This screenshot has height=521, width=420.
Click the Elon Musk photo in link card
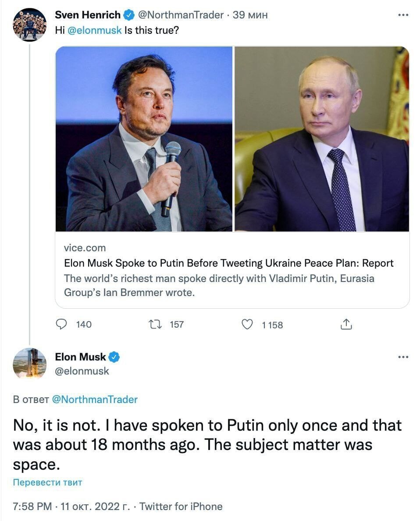coord(144,139)
